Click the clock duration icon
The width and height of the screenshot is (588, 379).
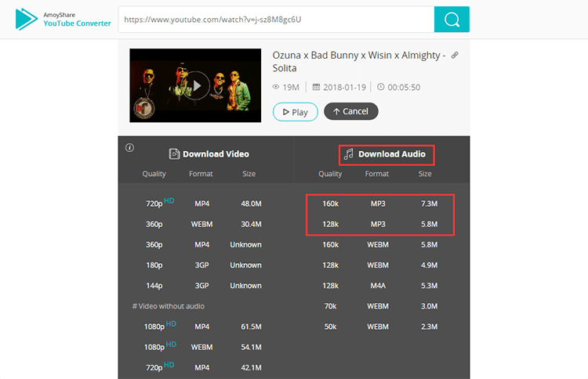[380, 87]
